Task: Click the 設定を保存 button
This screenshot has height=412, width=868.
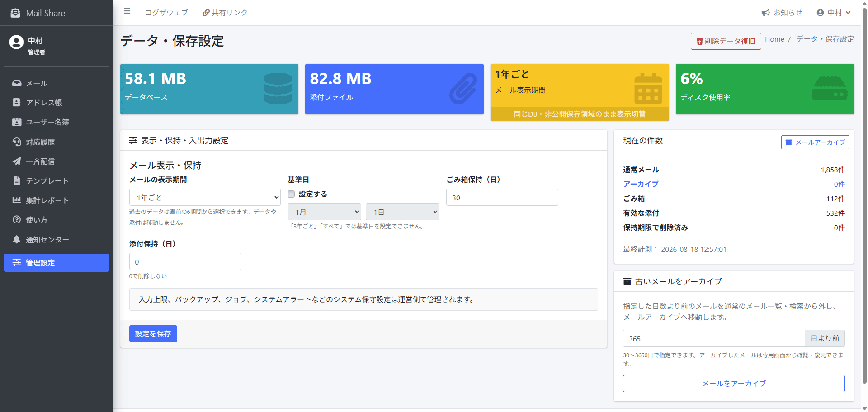Action: pyautogui.click(x=153, y=334)
